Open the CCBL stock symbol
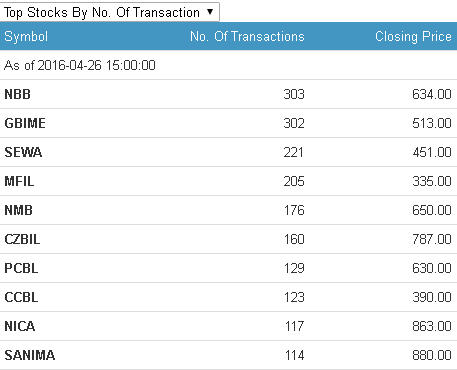Viewport: 457px width, 370px height. (x=21, y=297)
